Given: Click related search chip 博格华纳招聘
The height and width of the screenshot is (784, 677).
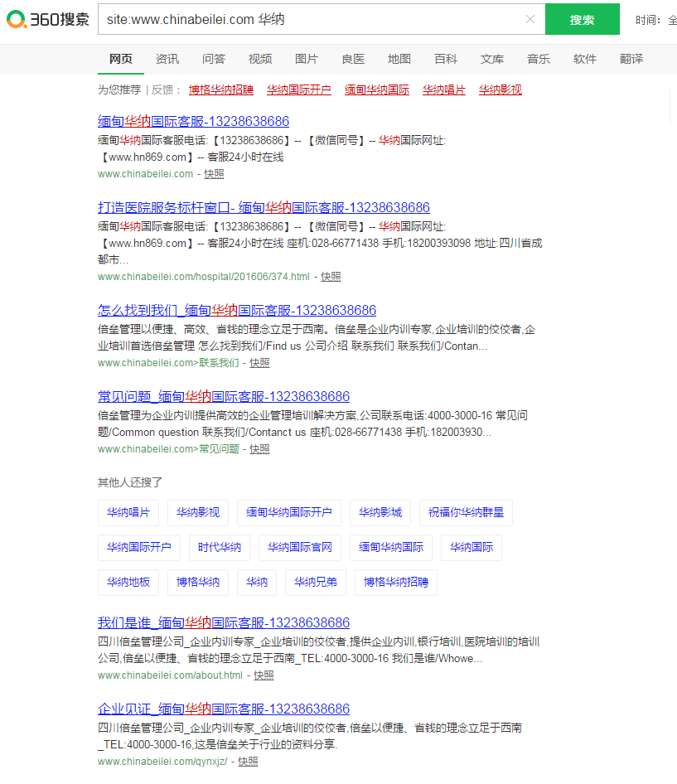Looking at the screenshot, I should pos(396,583).
